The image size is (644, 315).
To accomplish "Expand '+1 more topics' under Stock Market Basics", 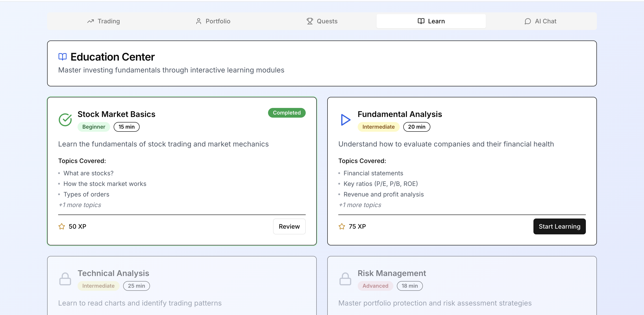I will 80,205.
